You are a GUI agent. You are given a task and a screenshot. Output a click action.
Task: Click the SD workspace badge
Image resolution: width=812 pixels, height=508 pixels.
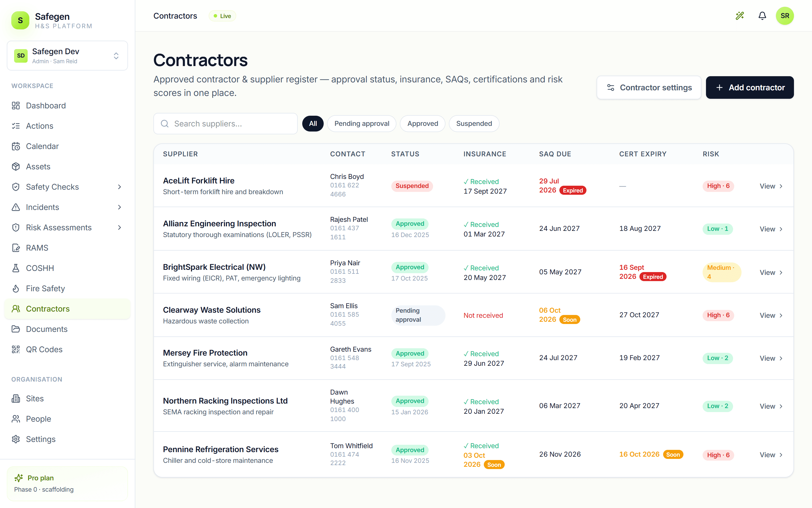pyautogui.click(x=21, y=56)
